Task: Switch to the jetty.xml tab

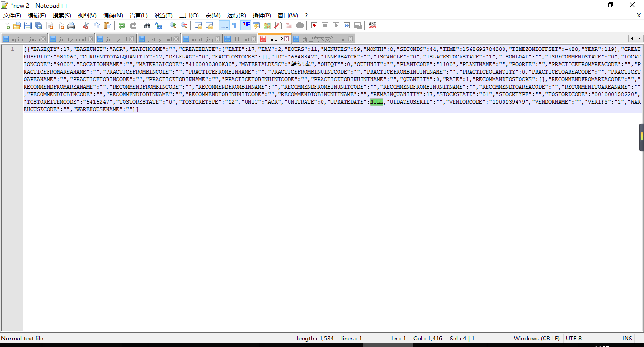Action: click(x=159, y=39)
